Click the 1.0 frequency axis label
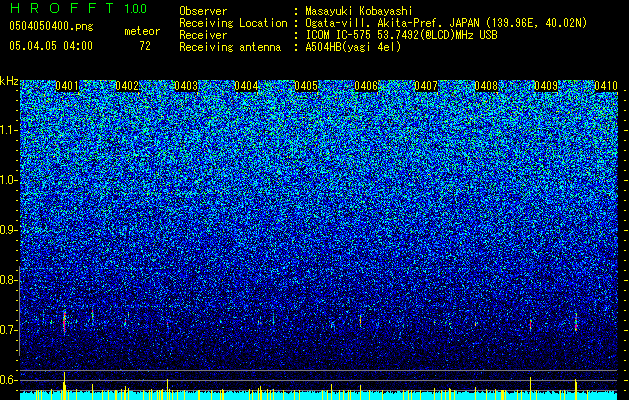Image resolution: width=629 pixels, height=400 pixels. (9, 181)
